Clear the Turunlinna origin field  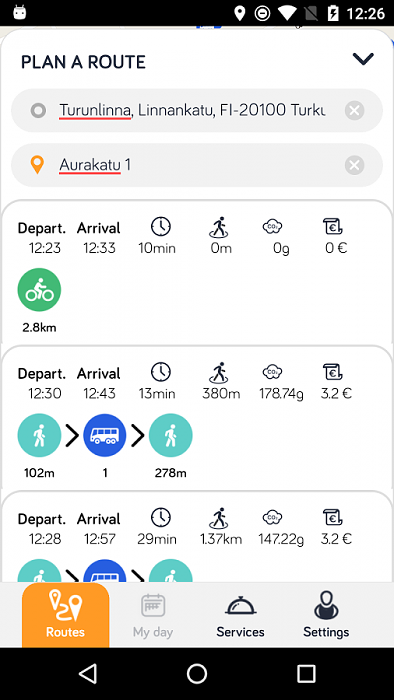354,110
